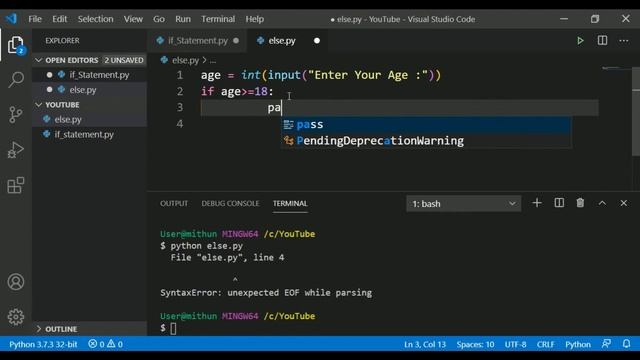The height and width of the screenshot is (360, 640).
Task: Open editor More Actions ellipsis
Action: (x=624, y=40)
